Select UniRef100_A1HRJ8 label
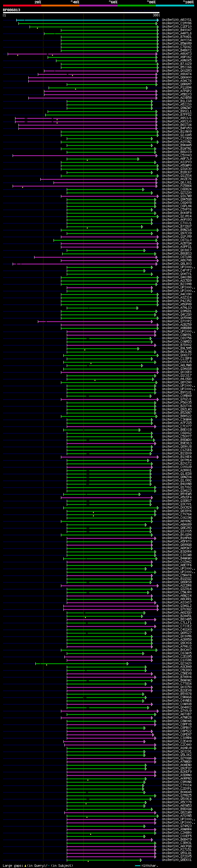Screen dimensions: 197x868 click(176, 748)
